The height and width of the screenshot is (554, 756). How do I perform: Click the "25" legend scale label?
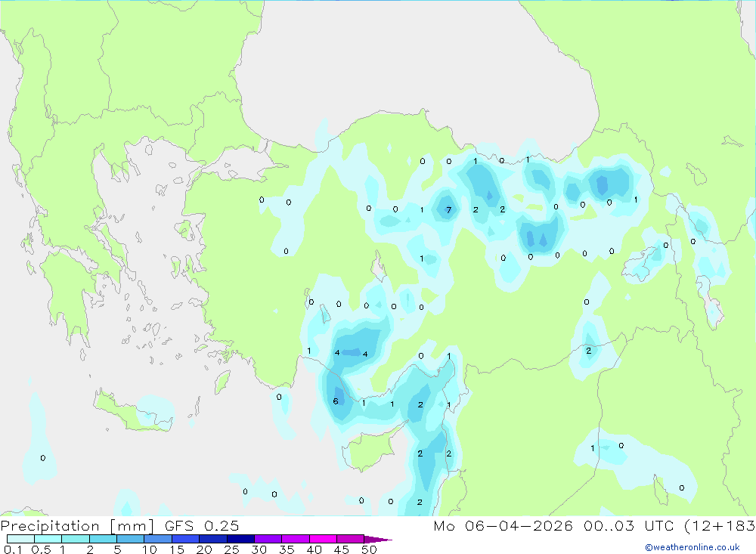[231, 549]
